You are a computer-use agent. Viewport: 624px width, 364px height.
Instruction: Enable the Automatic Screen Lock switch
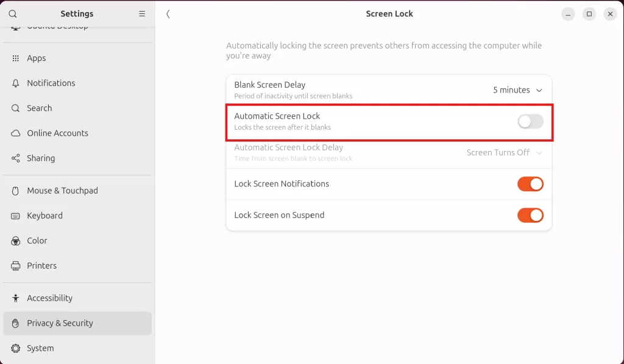[x=530, y=122]
